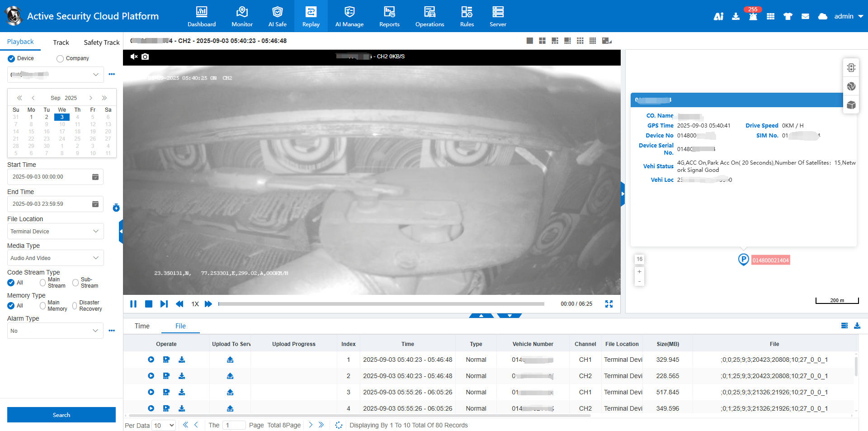
Task: Download the first record file in the list
Action: 182,360
